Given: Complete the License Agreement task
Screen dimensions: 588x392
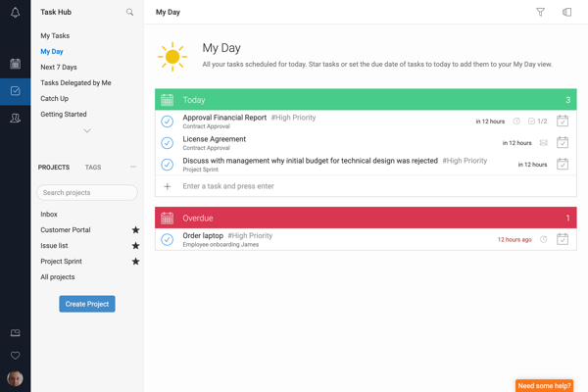Looking at the screenshot, I should [x=168, y=143].
